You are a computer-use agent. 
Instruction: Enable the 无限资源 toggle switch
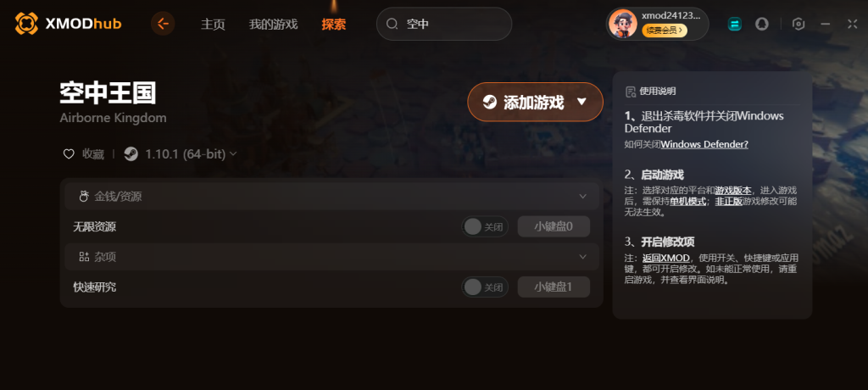[484, 226]
